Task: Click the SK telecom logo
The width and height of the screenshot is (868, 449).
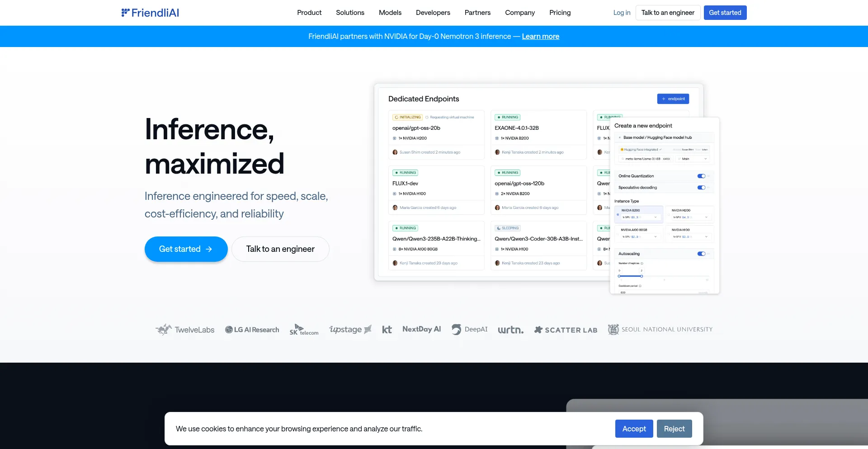Action: [304, 329]
